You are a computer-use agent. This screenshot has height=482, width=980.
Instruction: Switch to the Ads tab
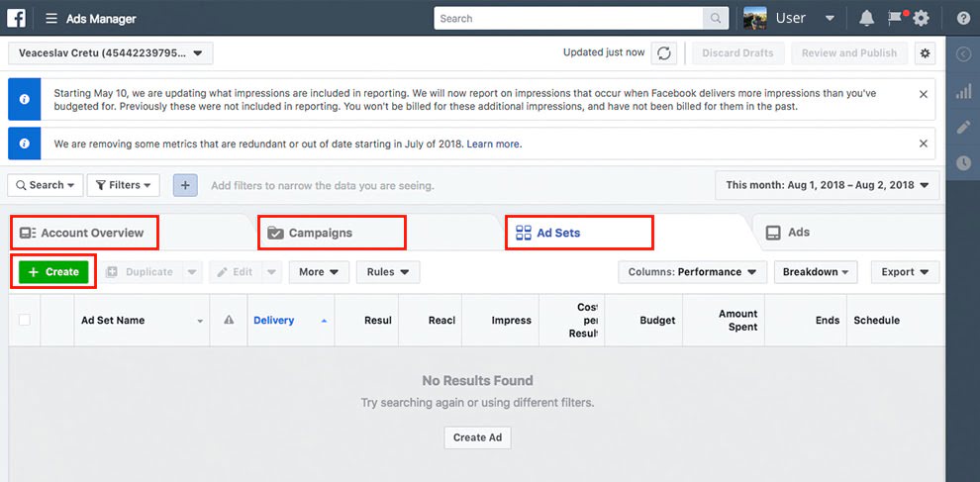click(788, 233)
